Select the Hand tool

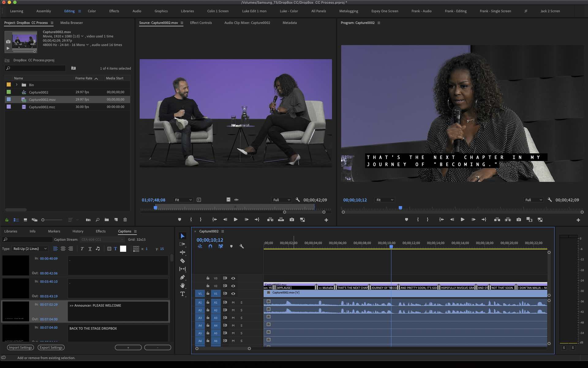(x=183, y=286)
